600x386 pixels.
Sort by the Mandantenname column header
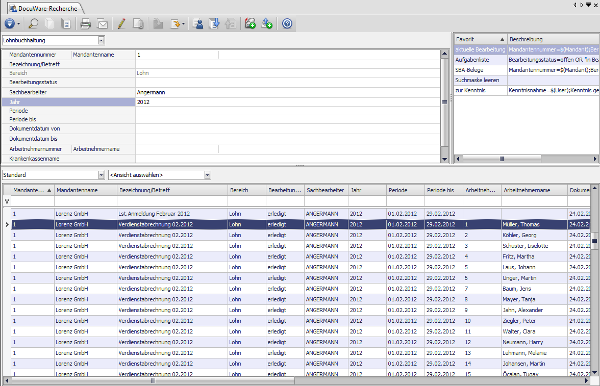click(x=86, y=190)
